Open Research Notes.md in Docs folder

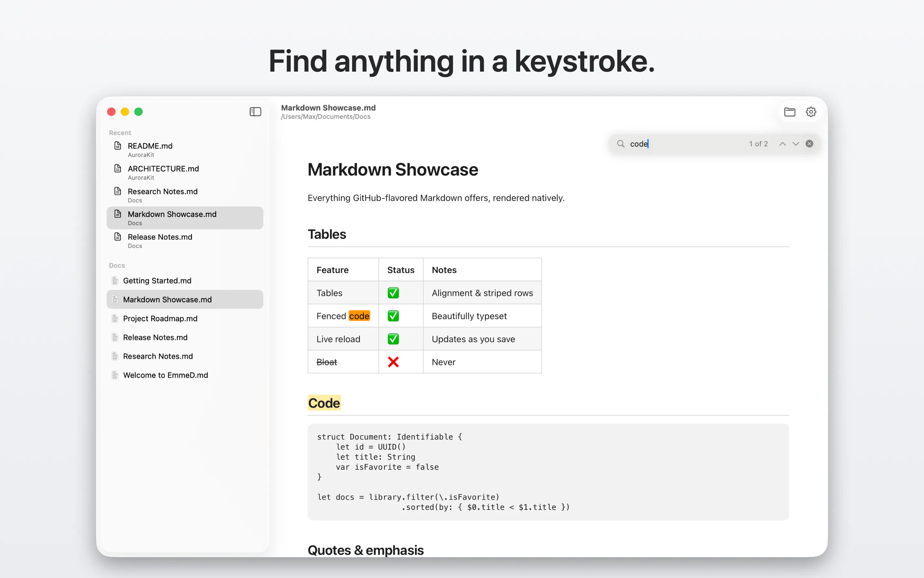click(x=185, y=356)
